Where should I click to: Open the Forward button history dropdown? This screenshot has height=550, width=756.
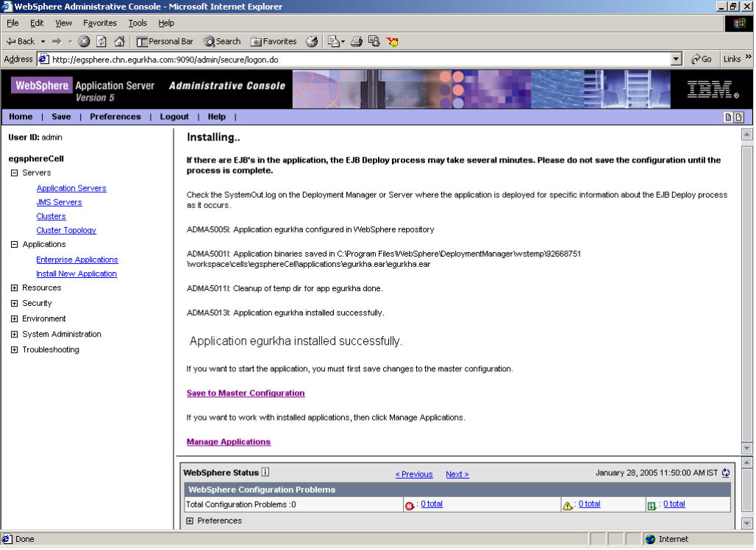[x=70, y=41]
